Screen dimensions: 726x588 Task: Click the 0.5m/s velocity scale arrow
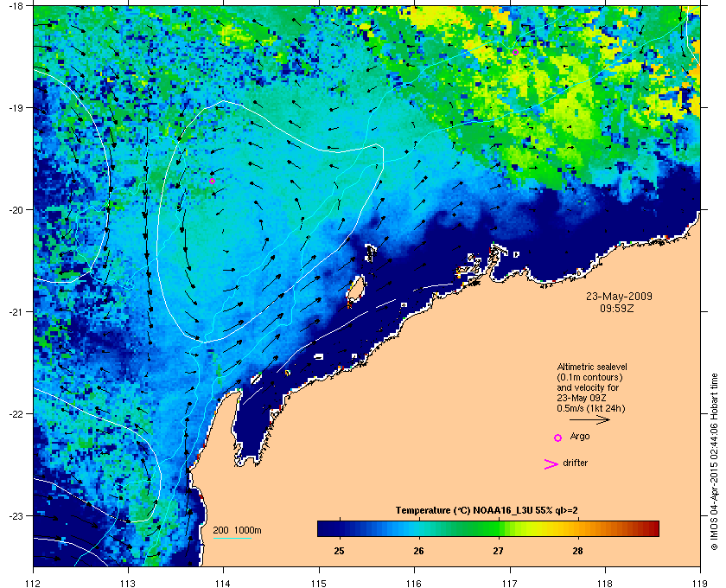pyautogui.click(x=589, y=419)
